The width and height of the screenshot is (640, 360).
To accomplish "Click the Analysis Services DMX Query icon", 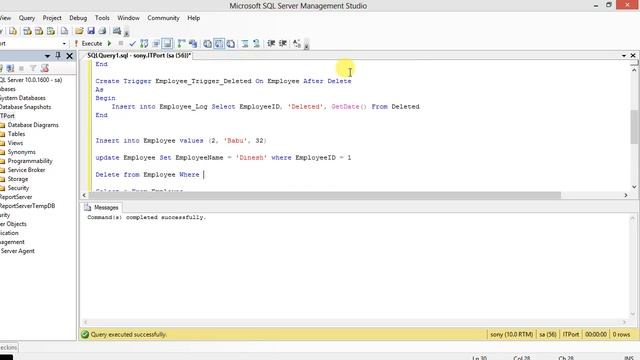I will [x=39, y=31].
